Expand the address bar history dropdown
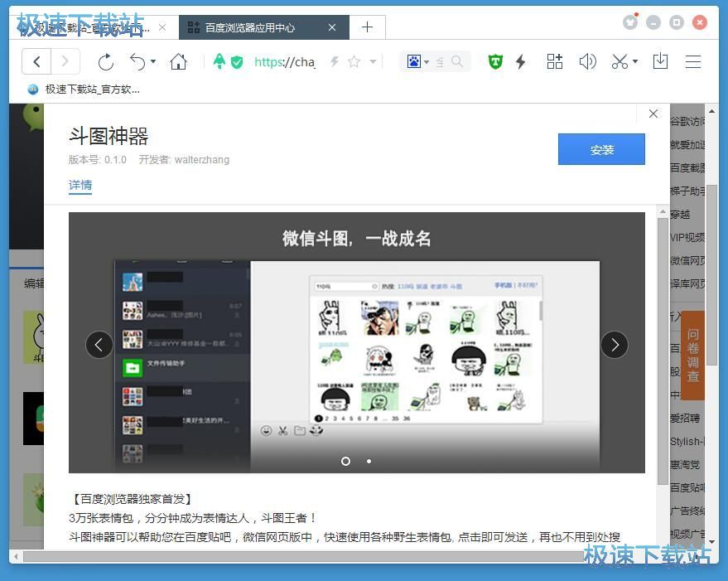Image resolution: width=728 pixels, height=581 pixels. point(373,61)
